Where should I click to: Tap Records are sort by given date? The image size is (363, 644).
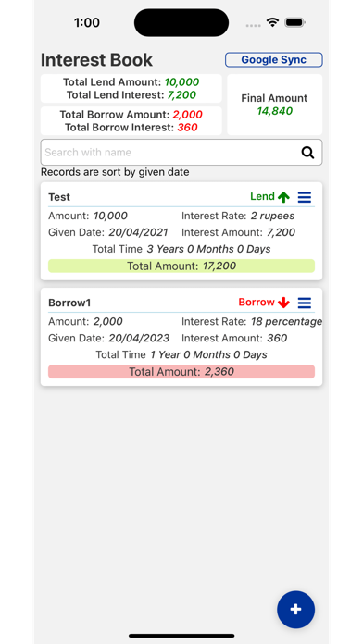[115, 172]
